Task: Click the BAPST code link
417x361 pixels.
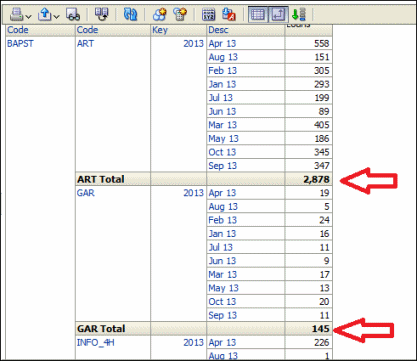Action: pyautogui.click(x=20, y=44)
